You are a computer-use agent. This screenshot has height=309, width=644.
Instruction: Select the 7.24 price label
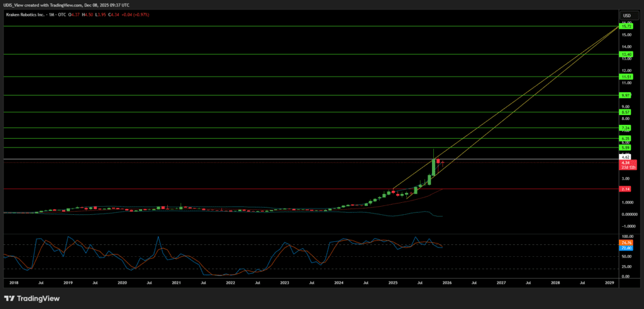626,127
